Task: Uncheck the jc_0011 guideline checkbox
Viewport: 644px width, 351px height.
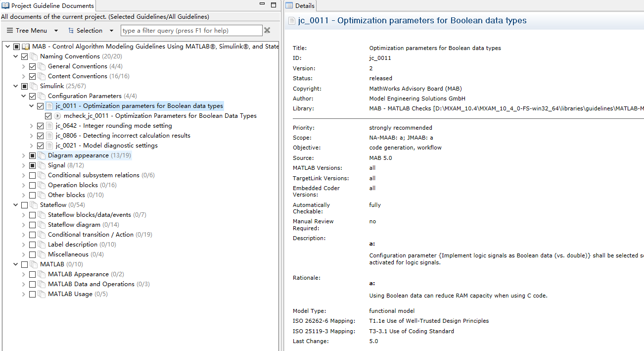Action: tap(41, 106)
